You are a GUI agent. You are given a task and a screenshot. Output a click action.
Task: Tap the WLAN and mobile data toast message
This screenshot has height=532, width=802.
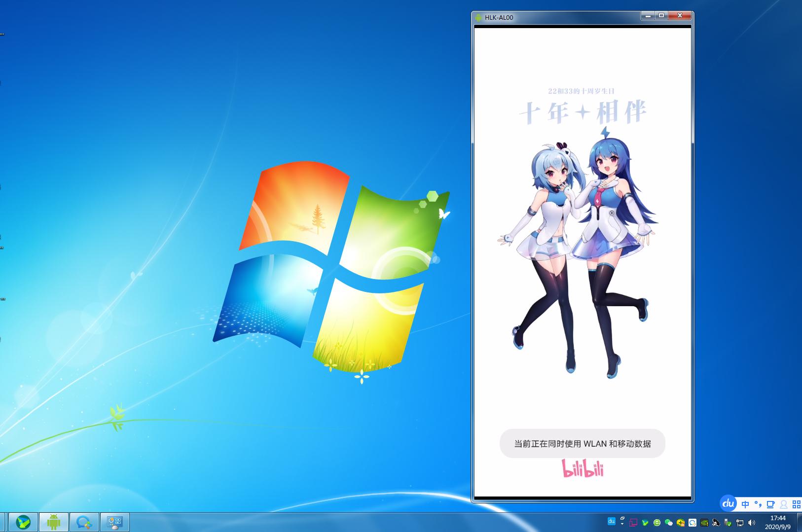pos(583,443)
